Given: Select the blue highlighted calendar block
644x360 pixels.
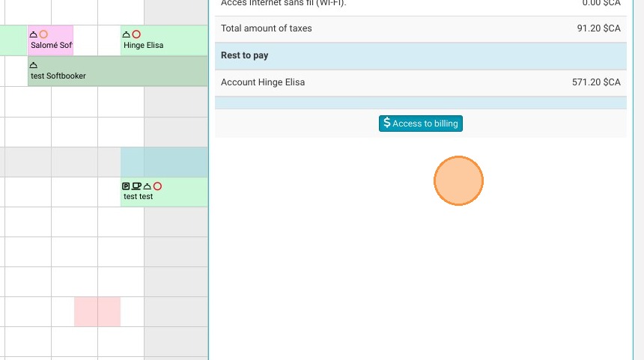Looking at the screenshot, I should 164,162.
